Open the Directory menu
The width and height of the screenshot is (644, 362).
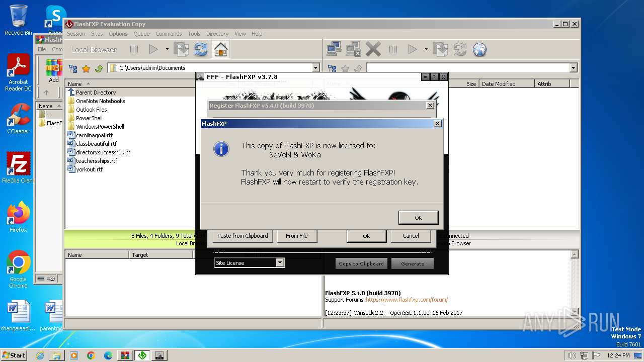coord(217,34)
